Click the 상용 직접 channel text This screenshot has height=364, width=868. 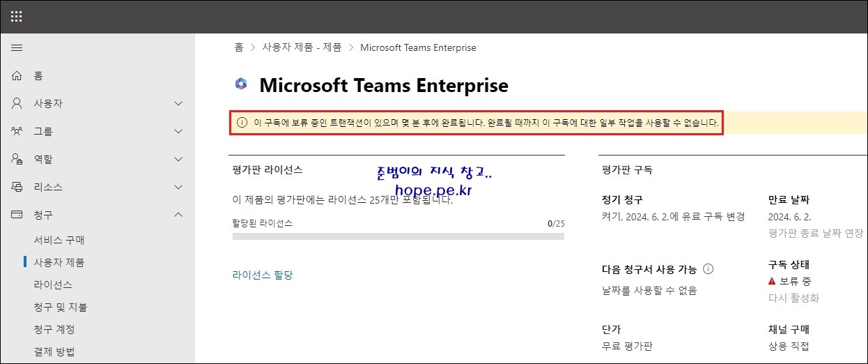(789, 346)
